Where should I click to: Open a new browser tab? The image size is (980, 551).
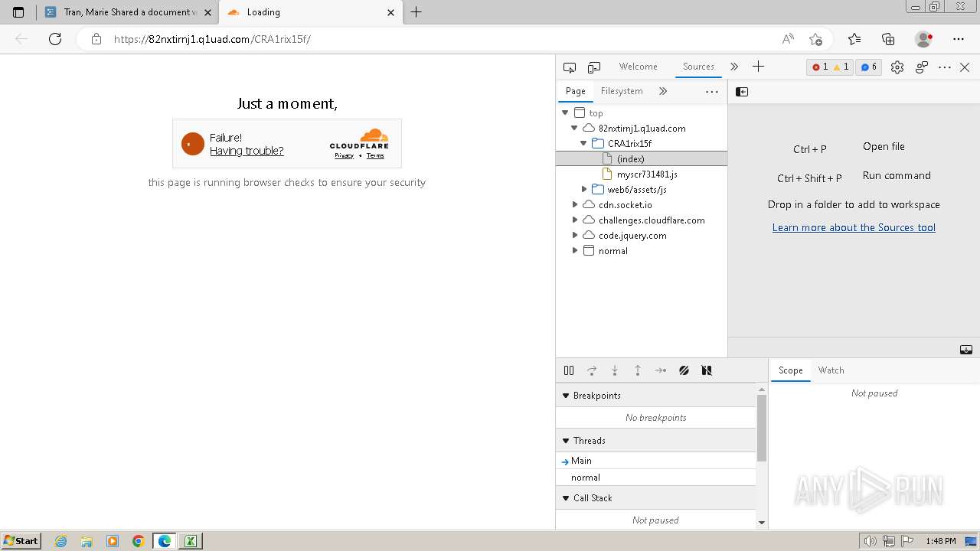[416, 12]
